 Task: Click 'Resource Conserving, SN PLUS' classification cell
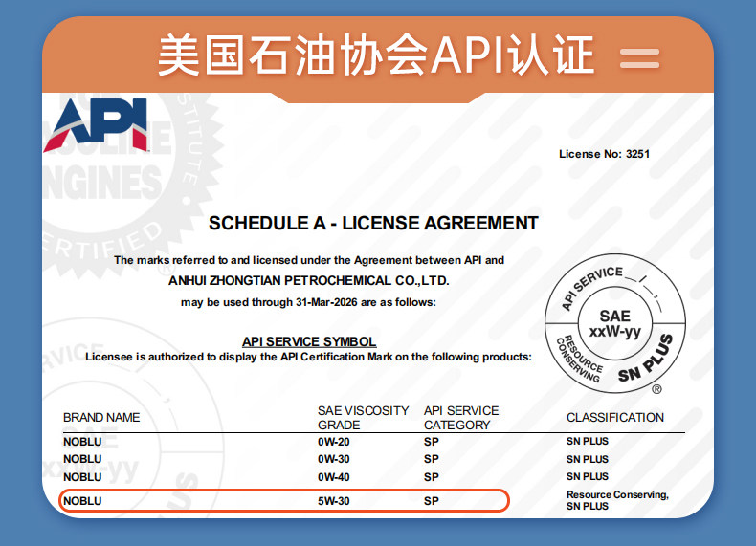tap(617, 500)
